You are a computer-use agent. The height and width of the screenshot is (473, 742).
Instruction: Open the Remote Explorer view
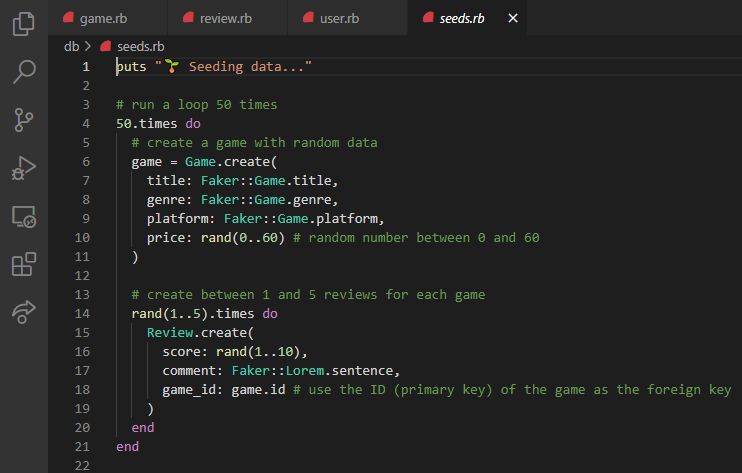[24, 217]
